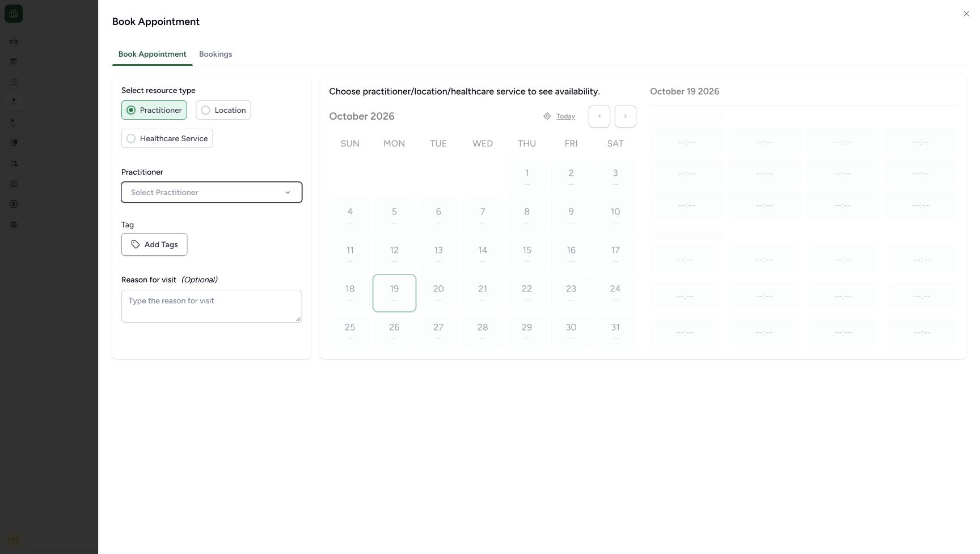The height and width of the screenshot is (554, 980).
Task: Select Practitioner resource type
Action: pyautogui.click(x=154, y=110)
